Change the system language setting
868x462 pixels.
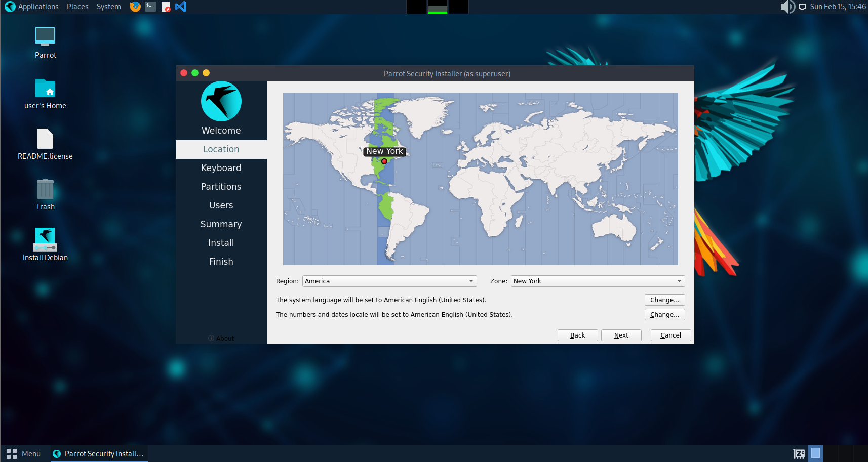pyautogui.click(x=664, y=300)
